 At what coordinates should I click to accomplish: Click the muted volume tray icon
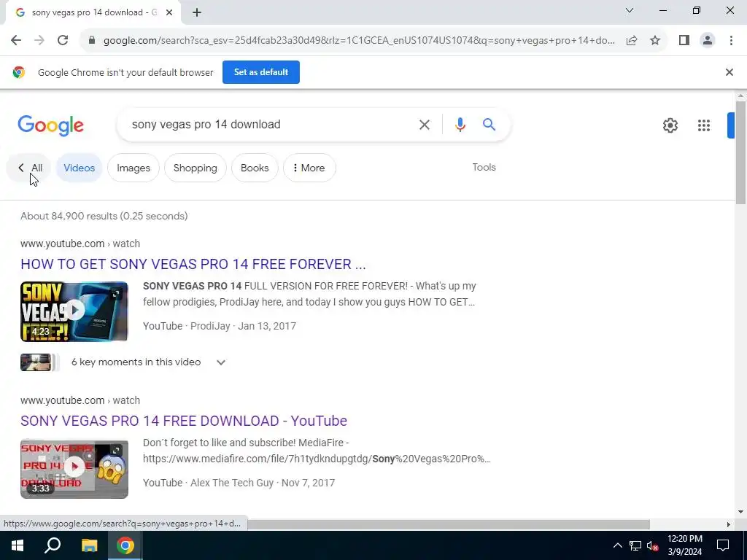pyautogui.click(x=652, y=545)
